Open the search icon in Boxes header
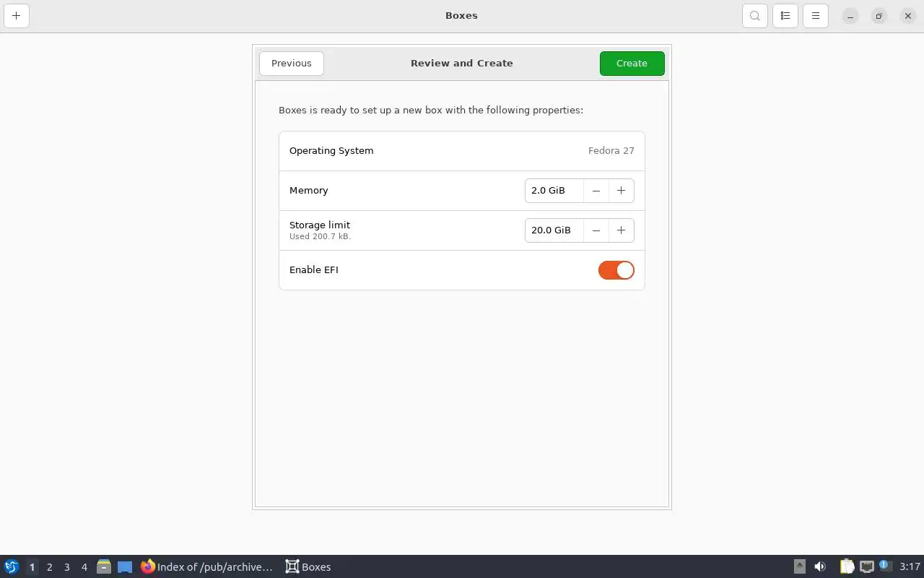Image resolution: width=924 pixels, height=578 pixels. pyautogui.click(x=754, y=15)
